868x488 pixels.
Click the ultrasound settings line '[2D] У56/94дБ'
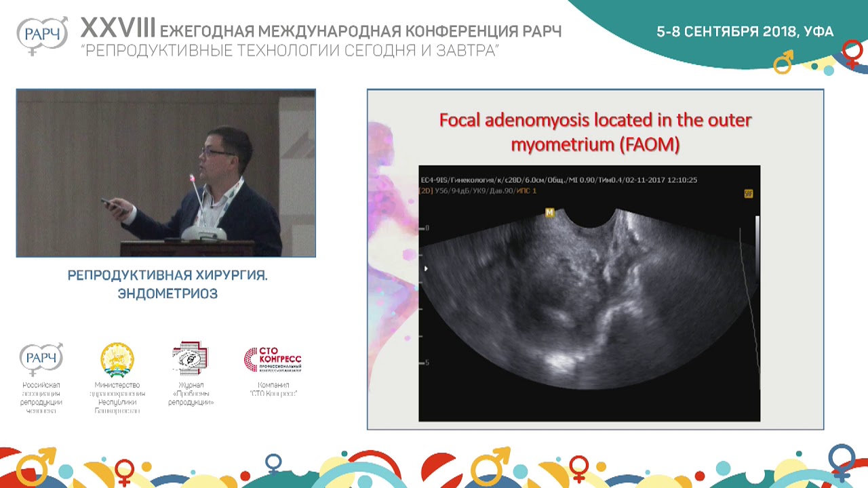[479, 191]
